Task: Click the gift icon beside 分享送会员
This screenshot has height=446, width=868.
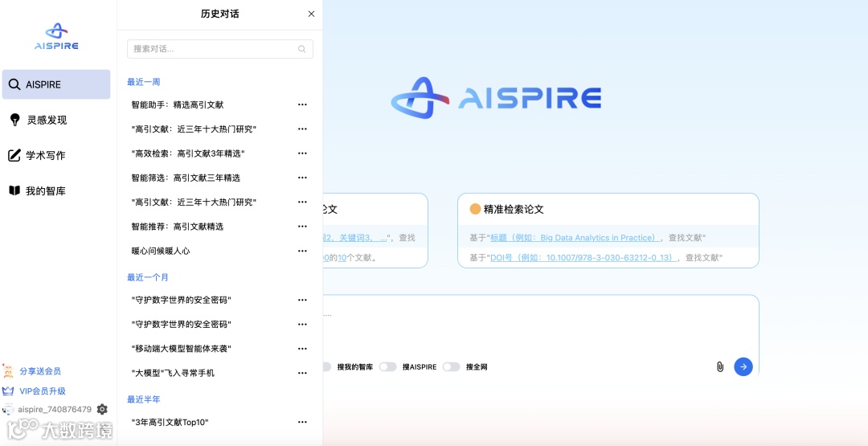Action: pyautogui.click(x=8, y=370)
